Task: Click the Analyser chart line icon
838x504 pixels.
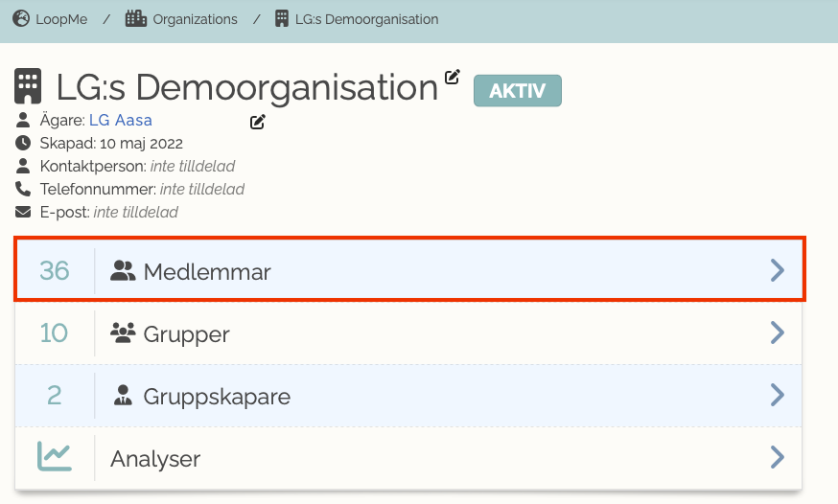Action: pos(55,457)
